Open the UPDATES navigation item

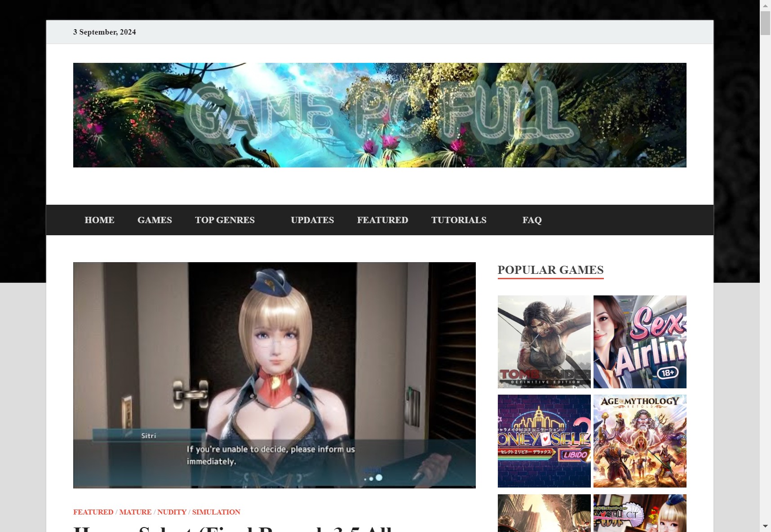click(x=312, y=220)
